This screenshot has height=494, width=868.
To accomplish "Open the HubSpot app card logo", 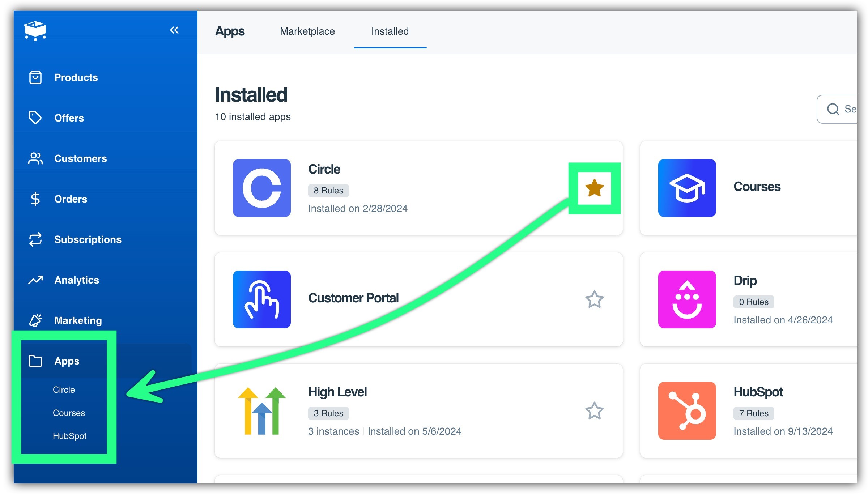I will 687,411.
